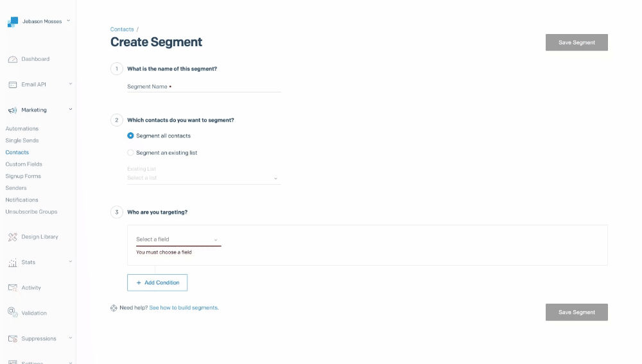
Task: Open the 'Select a field' dropdown
Action: pyautogui.click(x=178, y=239)
